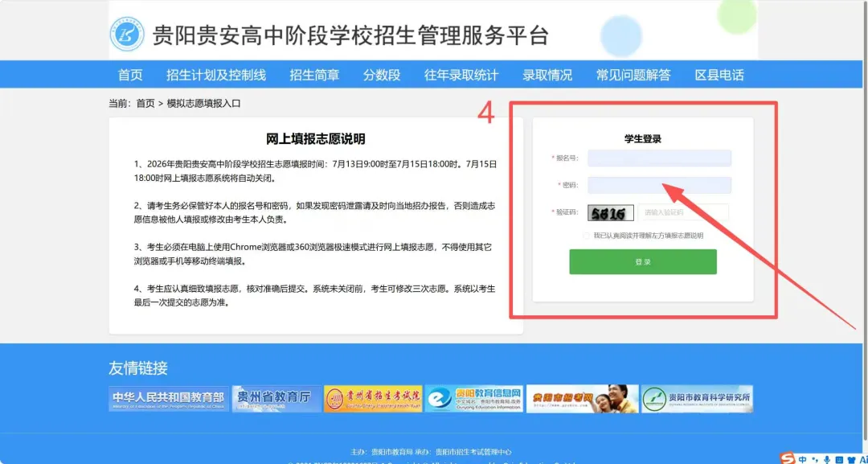Open the Sogou skin shirt icon
Screen dimensions: 868x464
coord(851,459)
